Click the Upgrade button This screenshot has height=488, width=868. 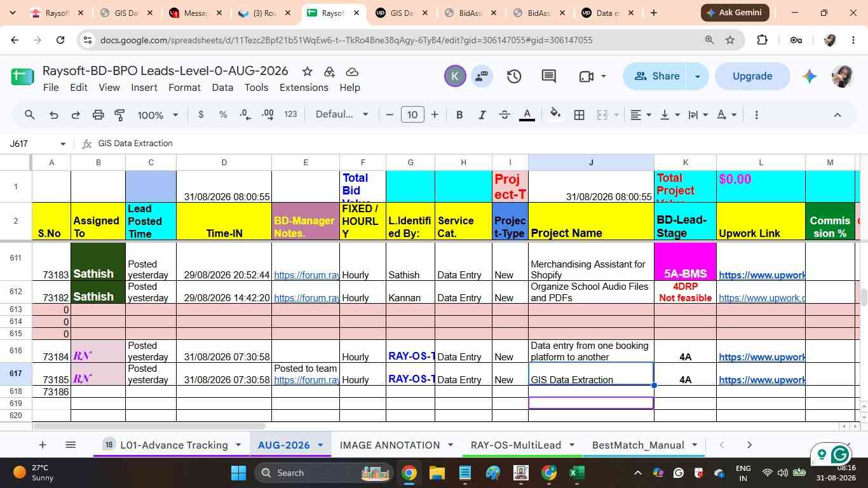click(x=752, y=76)
